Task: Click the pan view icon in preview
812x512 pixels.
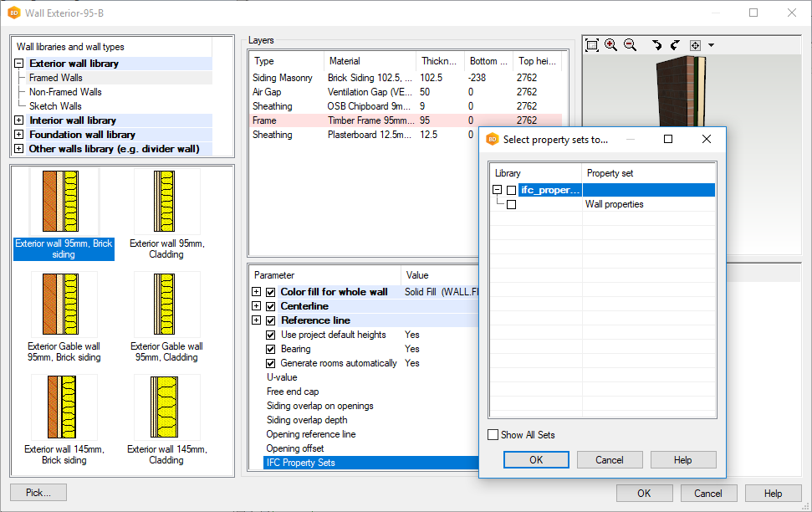Action: pyautogui.click(x=695, y=45)
